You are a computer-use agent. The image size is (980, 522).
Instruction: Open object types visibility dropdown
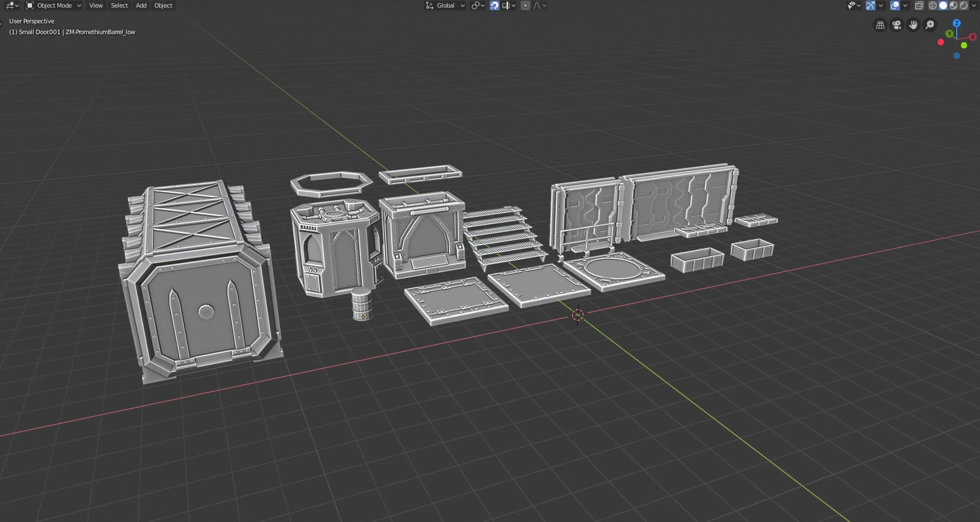(854, 5)
